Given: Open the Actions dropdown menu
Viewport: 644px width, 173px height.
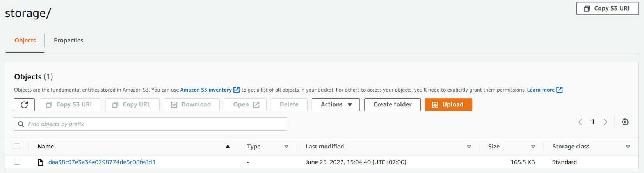Looking at the screenshot, I should 336,104.
